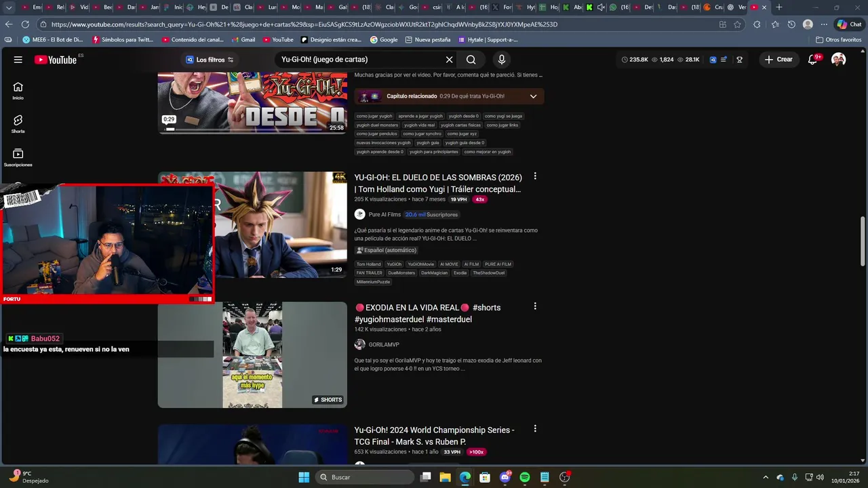The height and width of the screenshot is (488, 868).
Task: Open Shorts in the YouTube sidebar
Action: click(x=18, y=124)
